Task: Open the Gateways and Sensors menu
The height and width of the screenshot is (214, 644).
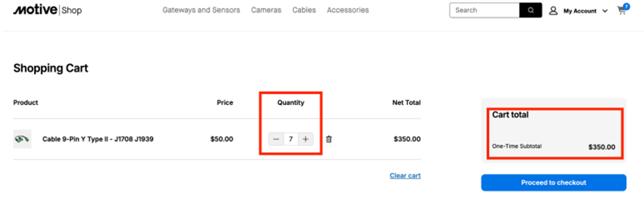Action: pyautogui.click(x=201, y=10)
